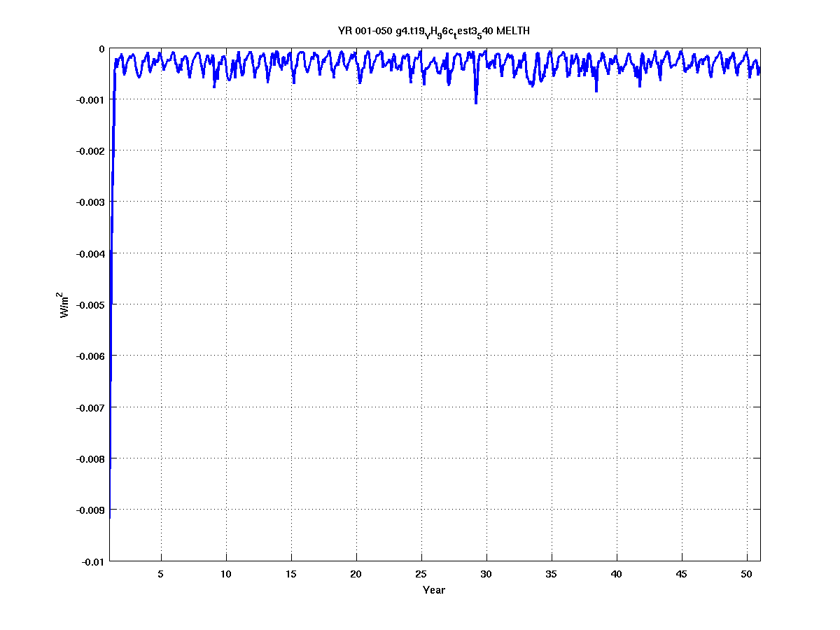Image resolution: width=840 pixels, height=630 pixels.
Task: Click the 'W/m2' y-axis label
Action: point(64,305)
